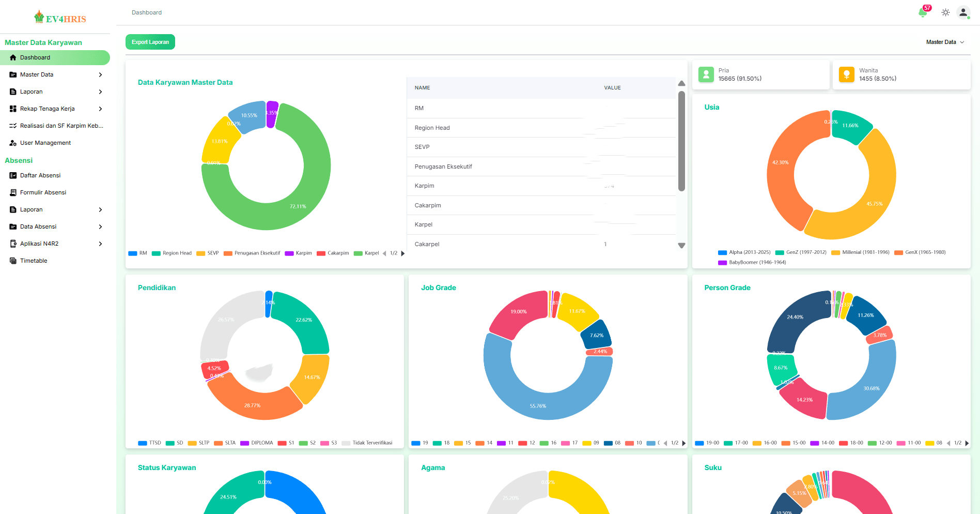This screenshot has height=514, width=980.
Task: Open the notifications bell icon
Action: [x=923, y=12]
